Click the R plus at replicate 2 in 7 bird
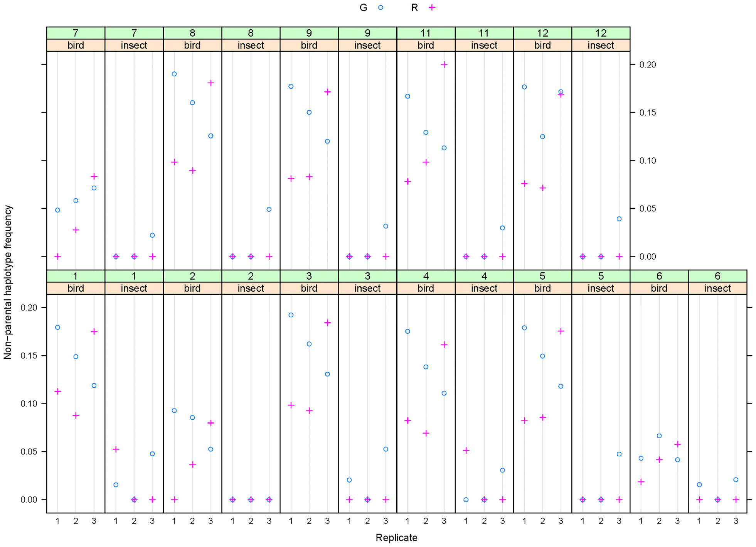 76,230
